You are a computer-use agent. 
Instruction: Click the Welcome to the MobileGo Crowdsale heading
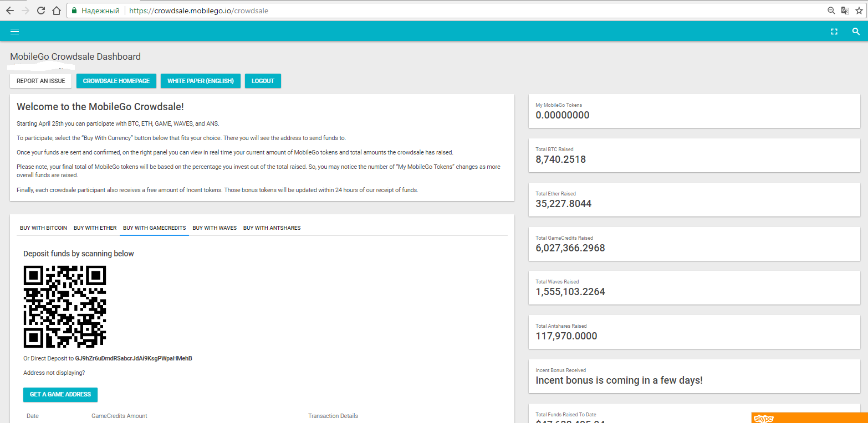point(100,107)
